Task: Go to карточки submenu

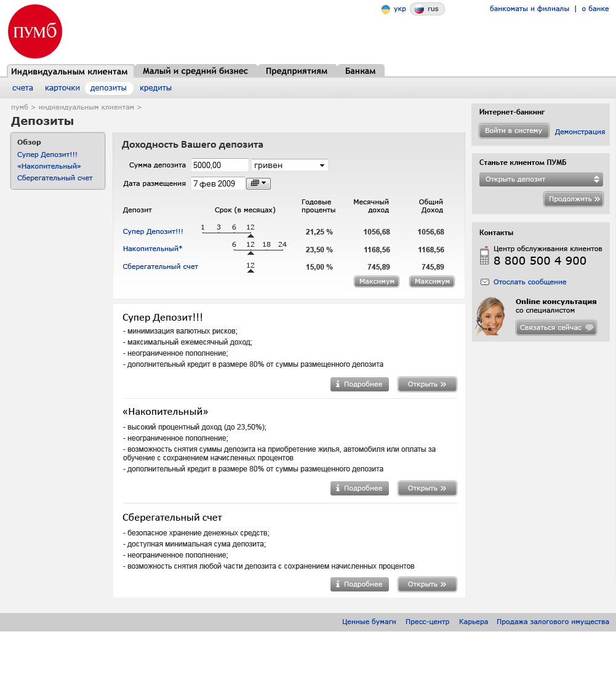Action: 62,88
